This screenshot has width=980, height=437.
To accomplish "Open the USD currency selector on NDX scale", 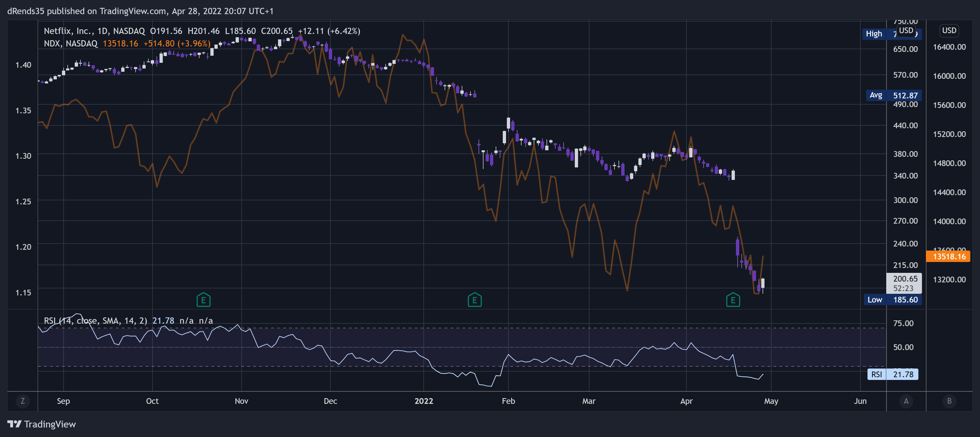I will [949, 30].
